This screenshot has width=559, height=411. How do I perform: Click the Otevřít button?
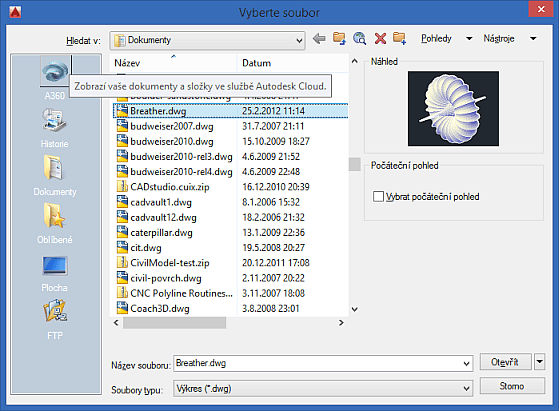click(x=505, y=362)
